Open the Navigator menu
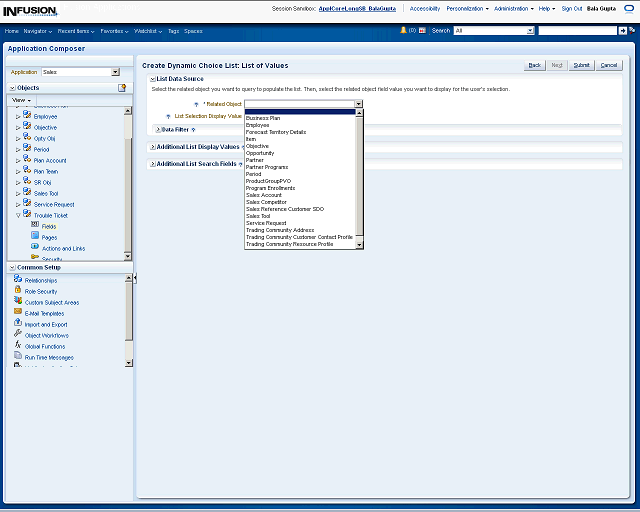This screenshot has height=512, width=640. tap(37, 31)
